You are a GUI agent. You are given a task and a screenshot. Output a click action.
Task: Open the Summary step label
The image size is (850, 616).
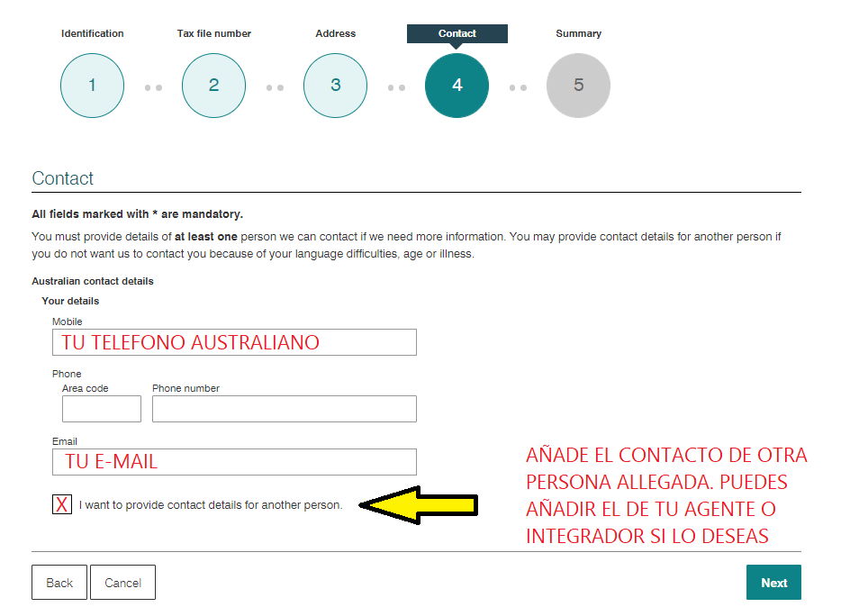578,33
